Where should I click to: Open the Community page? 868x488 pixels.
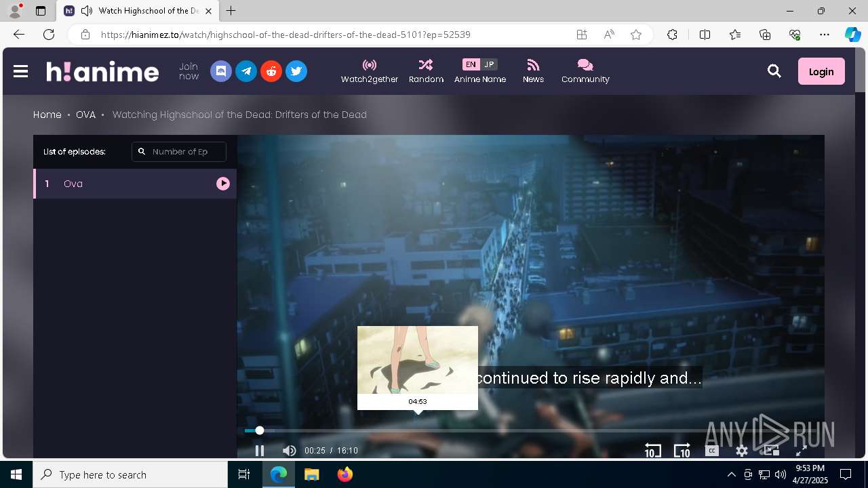[x=585, y=71]
